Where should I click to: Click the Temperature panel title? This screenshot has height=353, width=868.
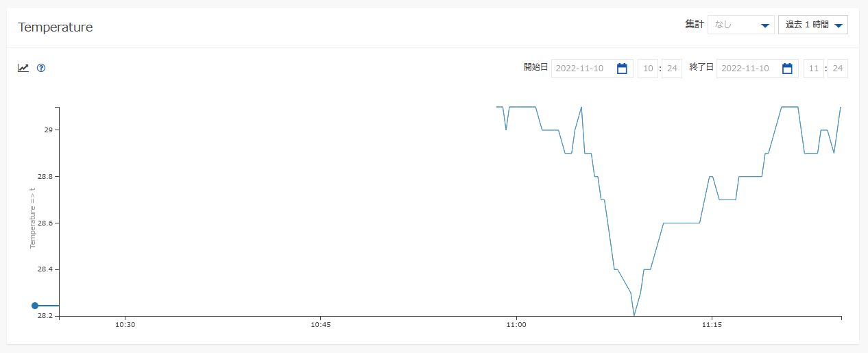[56, 27]
